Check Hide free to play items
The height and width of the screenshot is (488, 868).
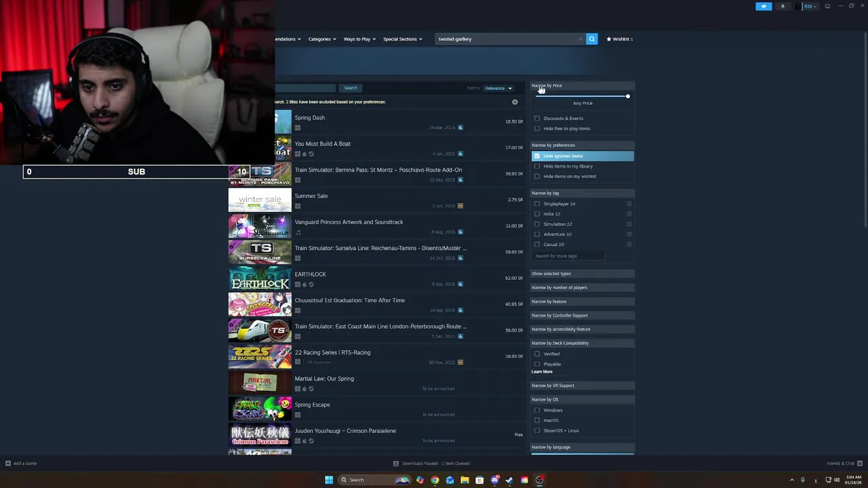pyautogui.click(x=537, y=129)
